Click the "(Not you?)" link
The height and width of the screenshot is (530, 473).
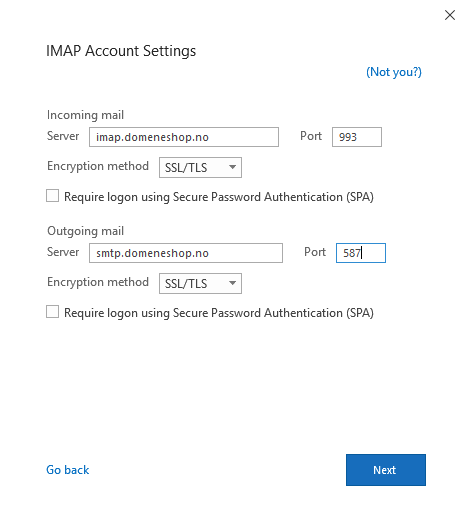click(394, 72)
